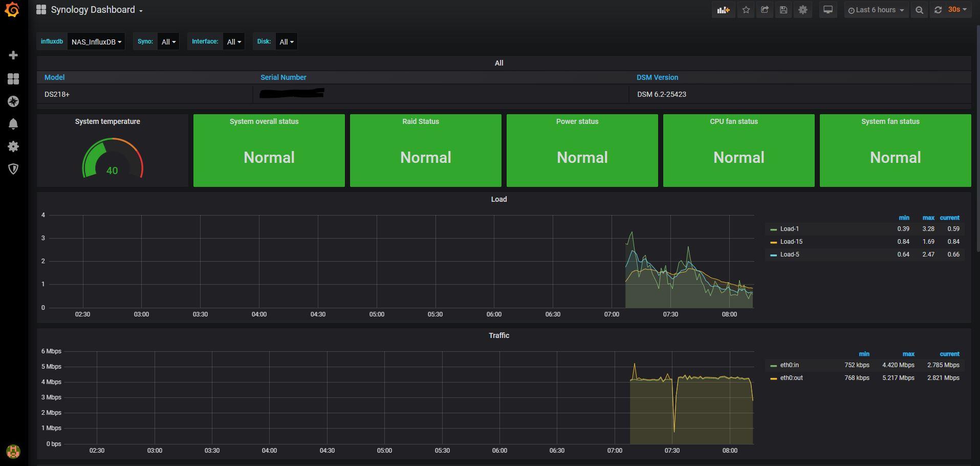This screenshot has width=980, height=466.
Task: Toggle the eth0:out series in legend
Action: (x=791, y=378)
